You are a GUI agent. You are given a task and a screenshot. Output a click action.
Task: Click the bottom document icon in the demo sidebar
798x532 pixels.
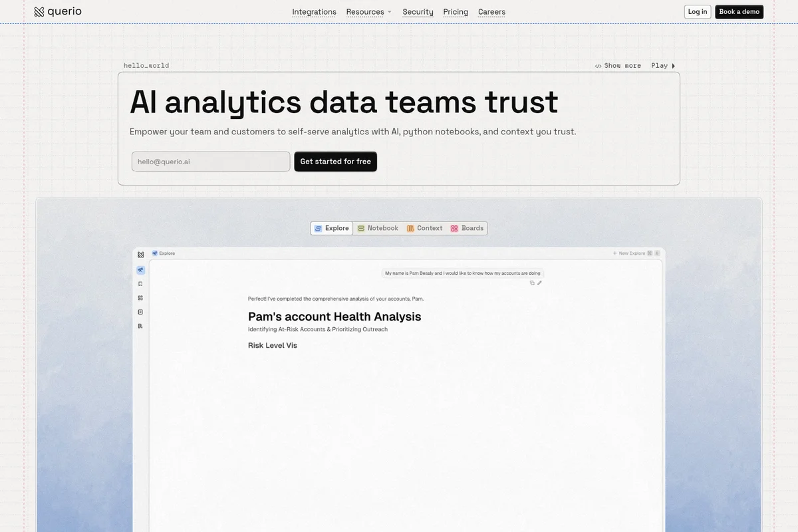(x=140, y=326)
